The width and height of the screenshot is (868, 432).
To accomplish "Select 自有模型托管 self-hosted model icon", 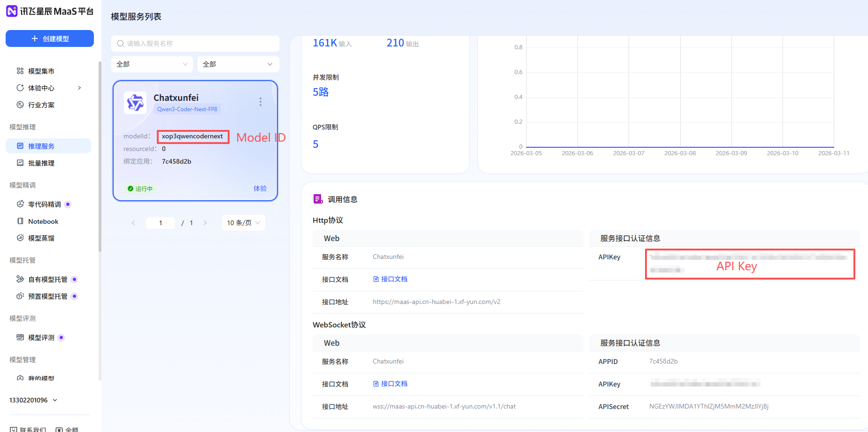I will [x=20, y=279].
